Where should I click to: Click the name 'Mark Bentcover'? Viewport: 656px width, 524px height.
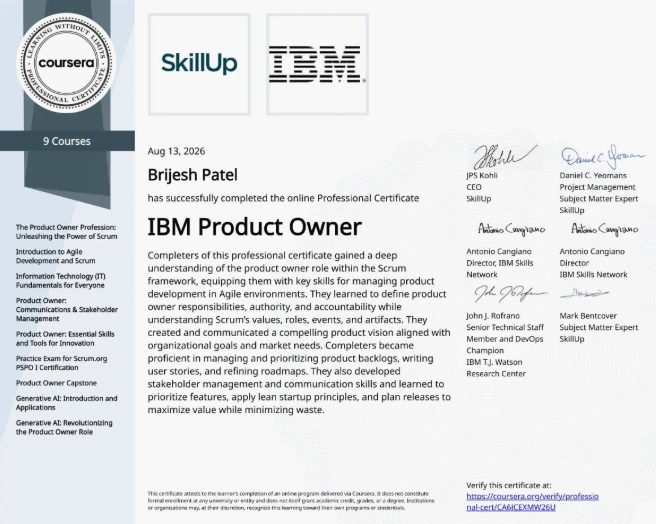(x=588, y=316)
